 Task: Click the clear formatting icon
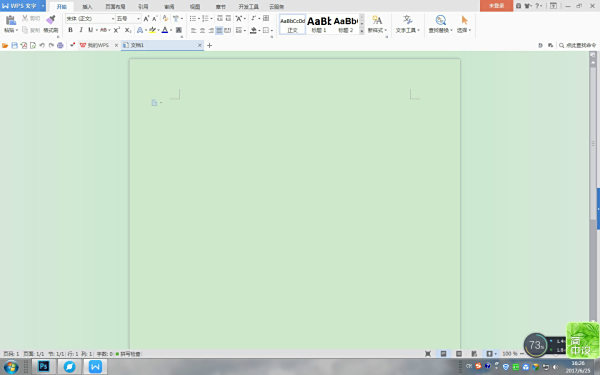pyautogui.click(x=165, y=18)
